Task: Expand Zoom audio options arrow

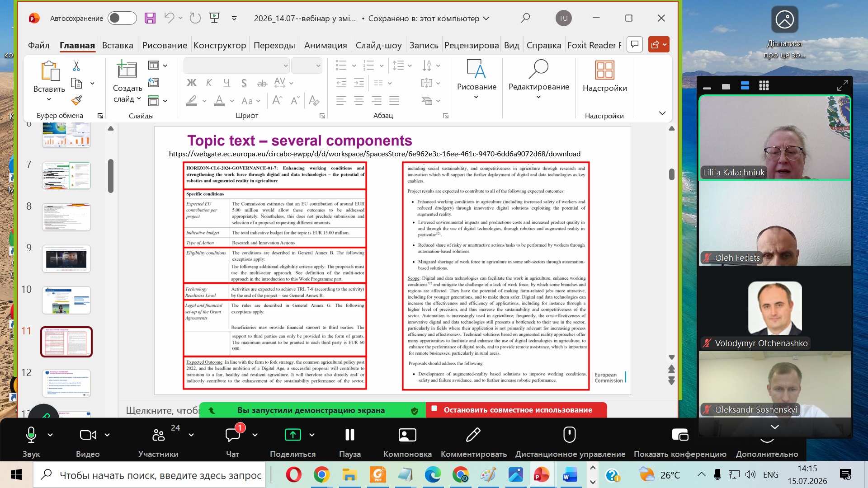Action: pyautogui.click(x=50, y=435)
